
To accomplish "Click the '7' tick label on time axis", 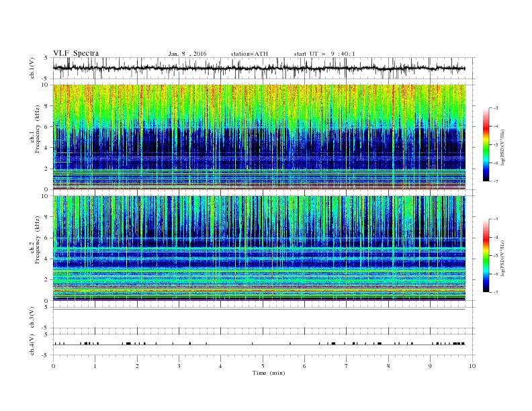I will click(x=347, y=366).
